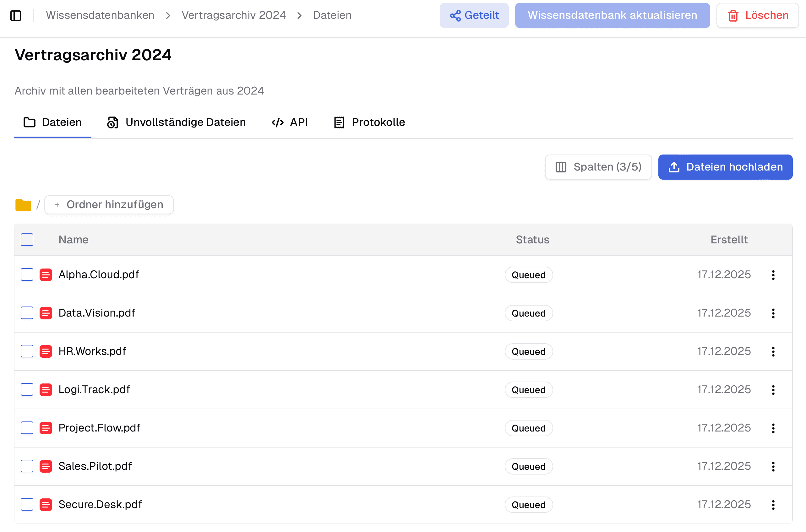This screenshot has height=532, width=806.
Task: Open the three-dot menu for HR.Works.pdf
Action: pyautogui.click(x=773, y=351)
